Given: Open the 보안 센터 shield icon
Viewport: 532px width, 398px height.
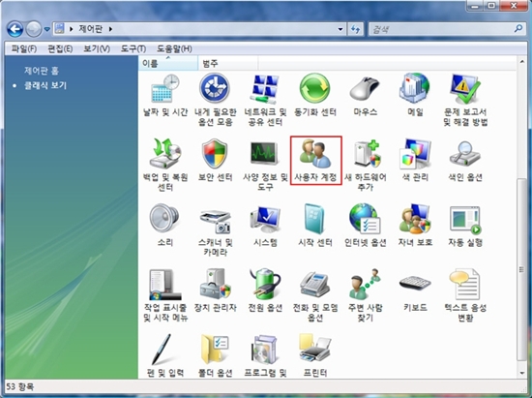Looking at the screenshot, I should pos(215,161).
